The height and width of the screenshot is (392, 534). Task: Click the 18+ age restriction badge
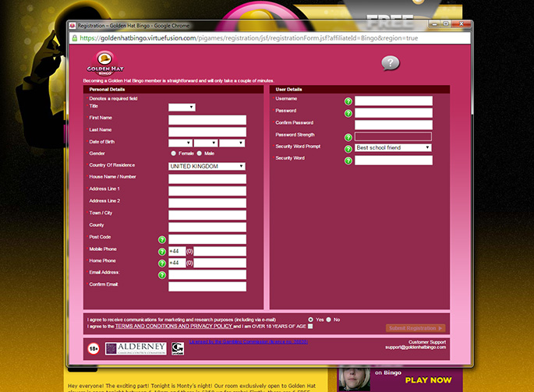tap(94, 348)
